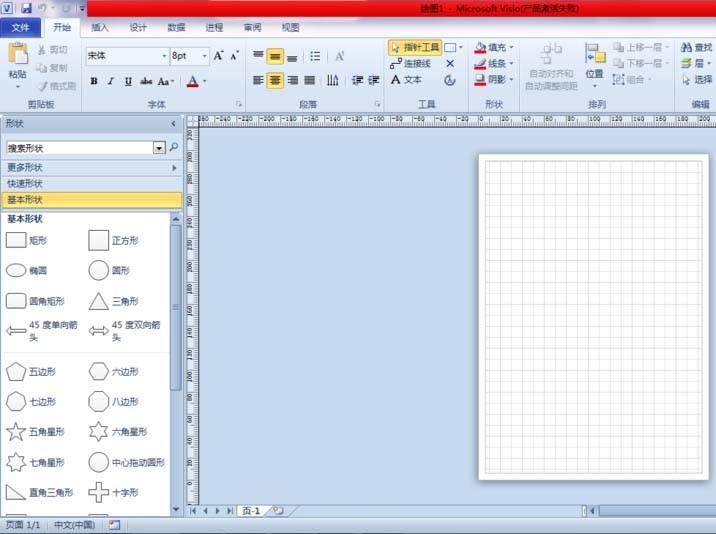Click the search shapes magnifier icon

pos(174,147)
